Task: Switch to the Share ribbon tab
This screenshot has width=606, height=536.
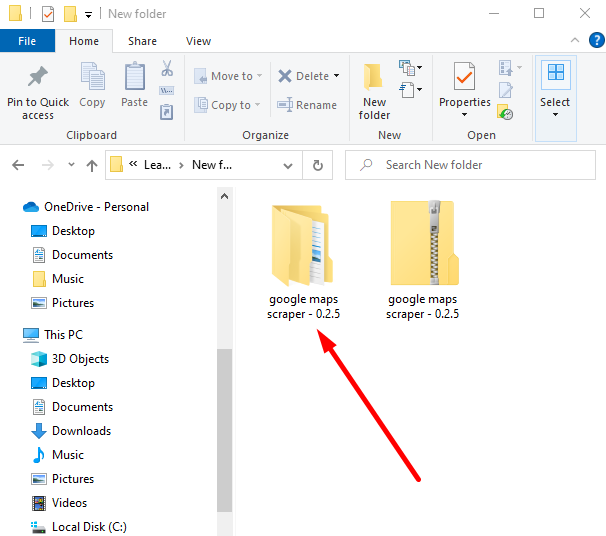Action: (x=143, y=41)
